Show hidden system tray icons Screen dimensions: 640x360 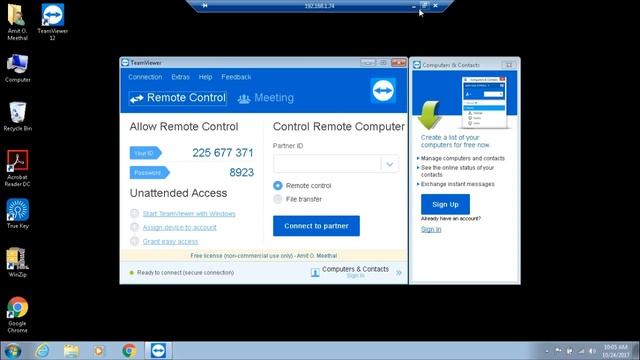point(547,351)
